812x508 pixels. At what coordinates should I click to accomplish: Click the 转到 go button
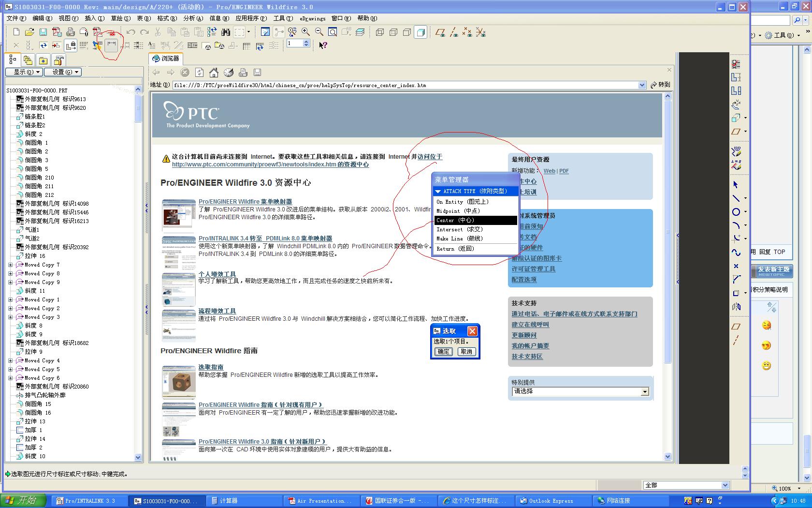(660, 85)
